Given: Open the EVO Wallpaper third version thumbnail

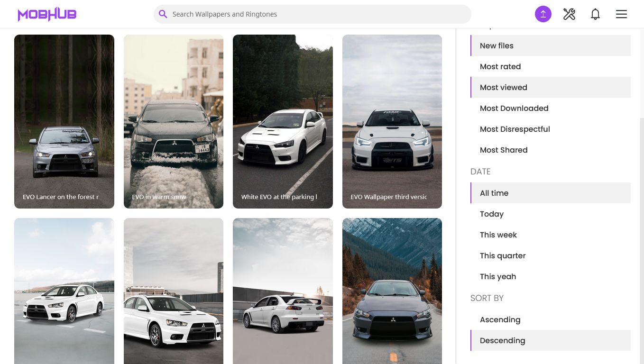Looking at the screenshot, I should coord(392,121).
